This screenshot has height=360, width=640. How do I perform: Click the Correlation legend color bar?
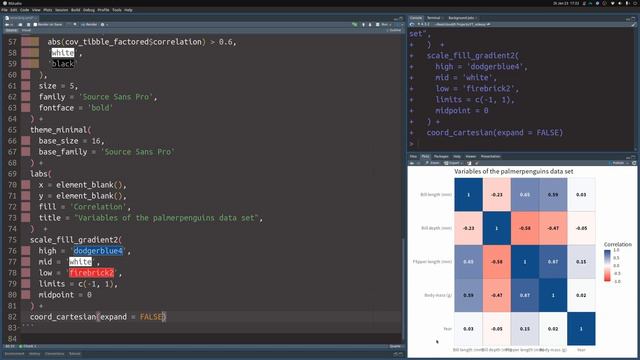(607, 266)
